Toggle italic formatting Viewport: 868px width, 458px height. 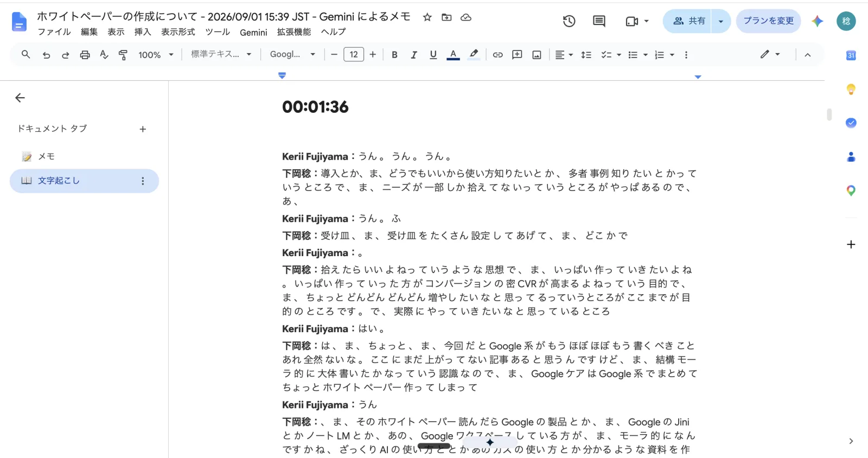[414, 55]
